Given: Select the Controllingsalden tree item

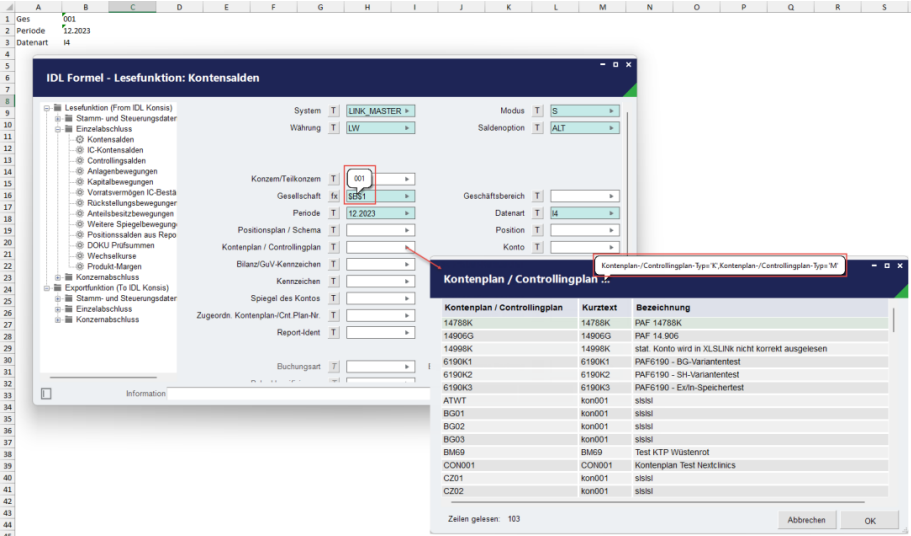Looking at the screenshot, I should (x=116, y=160).
